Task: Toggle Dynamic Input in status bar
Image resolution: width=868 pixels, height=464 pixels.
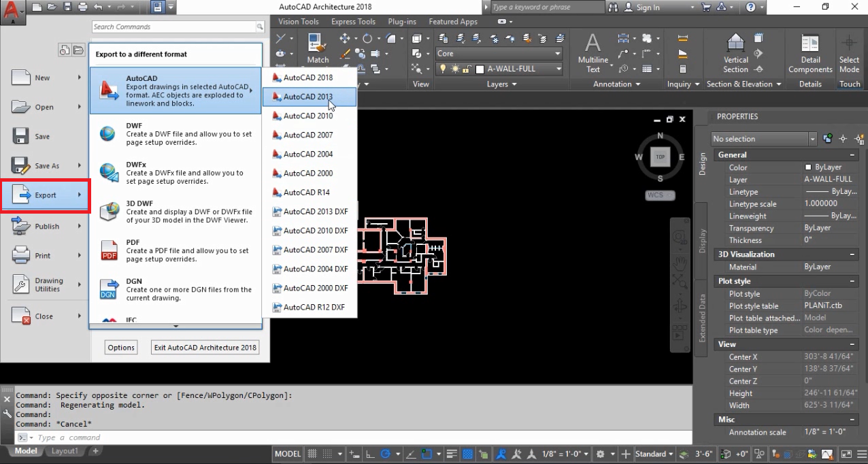Action: click(x=353, y=454)
